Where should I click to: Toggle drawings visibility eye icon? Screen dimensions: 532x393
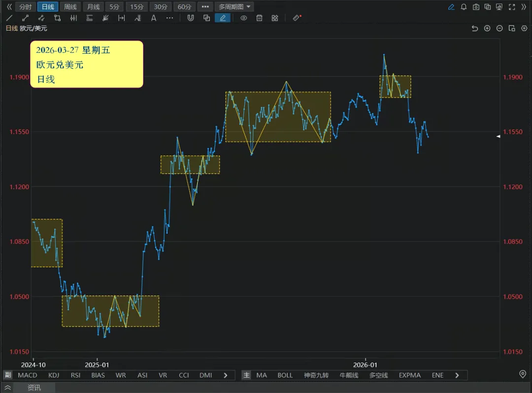coord(244,18)
